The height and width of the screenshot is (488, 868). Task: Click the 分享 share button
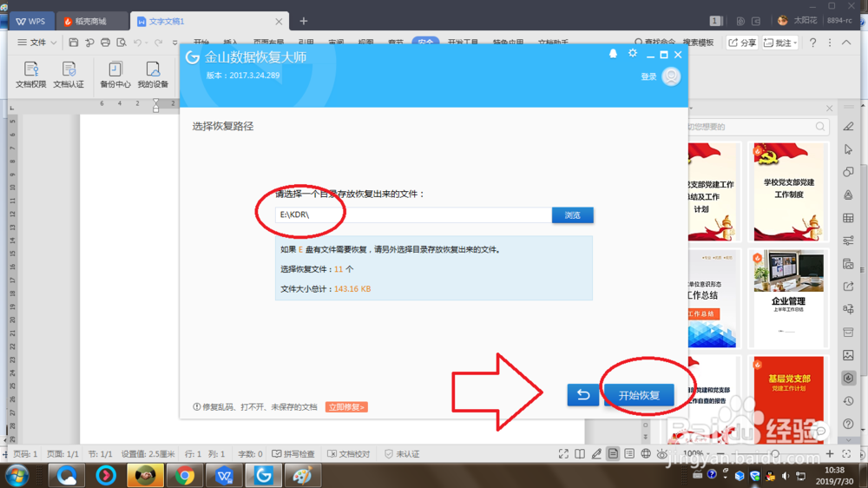point(742,43)
